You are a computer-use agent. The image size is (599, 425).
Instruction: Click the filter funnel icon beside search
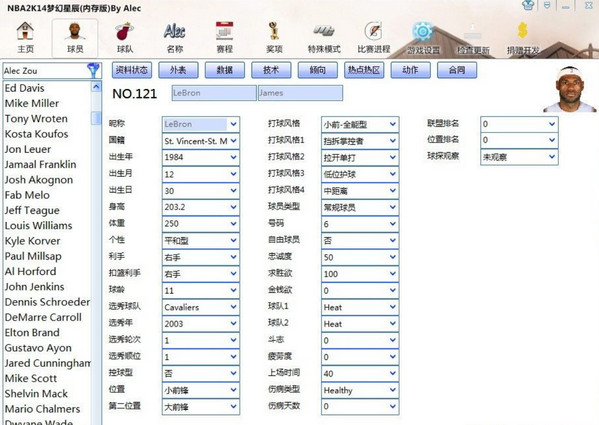point(94,71)
